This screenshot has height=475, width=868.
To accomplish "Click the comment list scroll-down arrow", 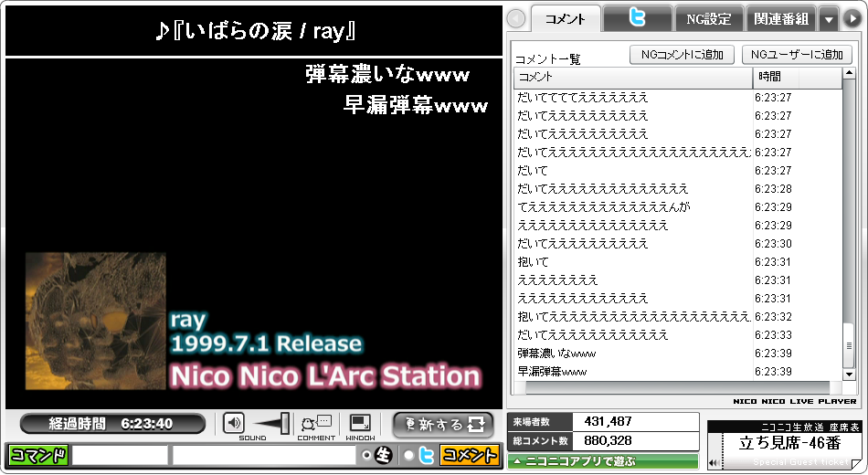I will point(849,375).
